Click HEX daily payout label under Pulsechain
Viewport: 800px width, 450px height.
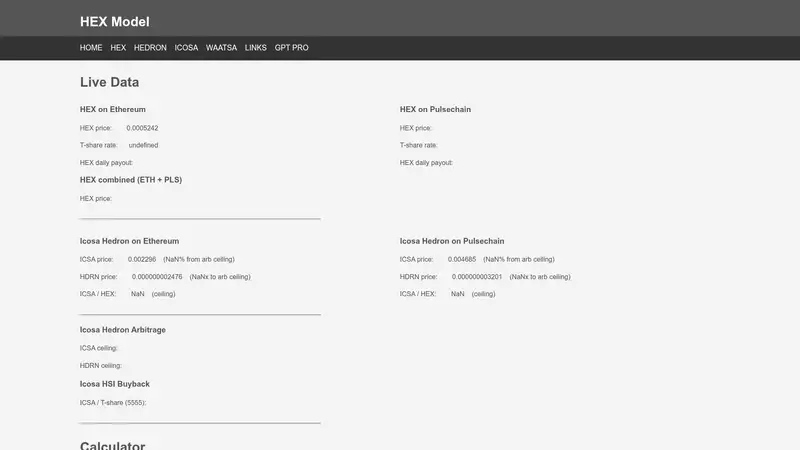[426, 163]
